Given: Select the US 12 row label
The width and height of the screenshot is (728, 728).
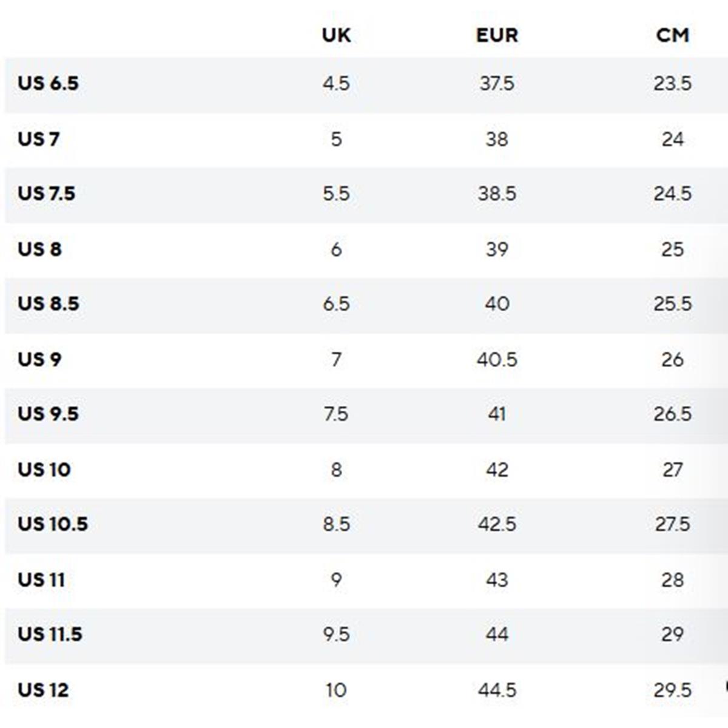Looking at the screenshot, I should 42,690.
